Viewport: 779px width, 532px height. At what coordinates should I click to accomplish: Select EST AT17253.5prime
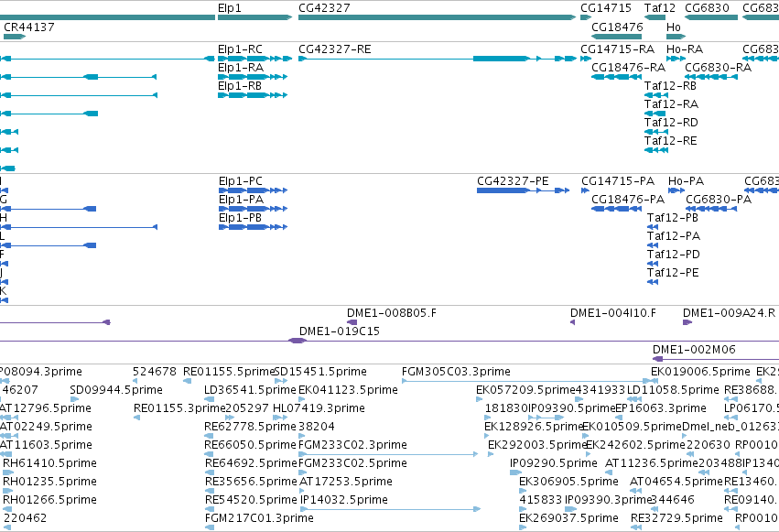click(302, 491)
